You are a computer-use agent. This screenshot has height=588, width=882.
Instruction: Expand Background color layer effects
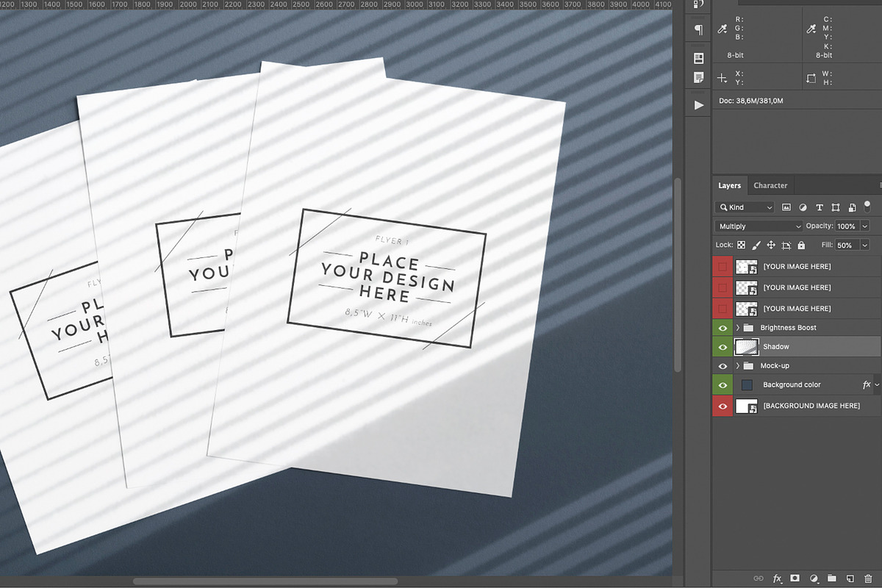click(x=877, y=385)
